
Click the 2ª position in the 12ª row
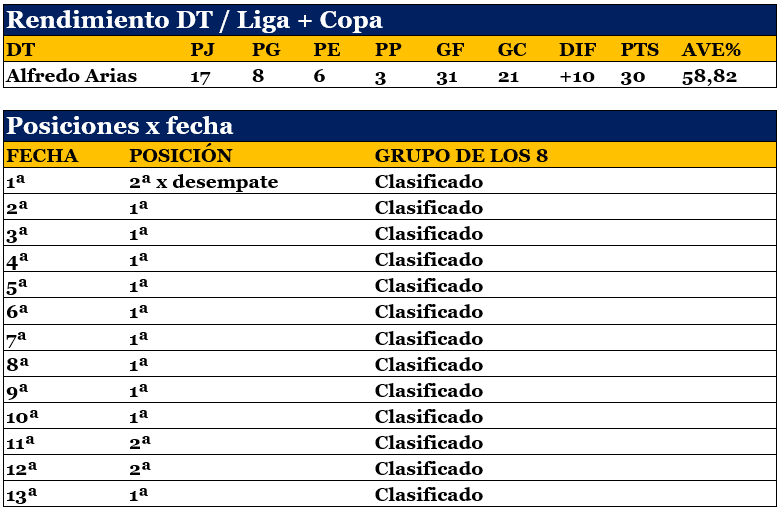pos(140,469)
